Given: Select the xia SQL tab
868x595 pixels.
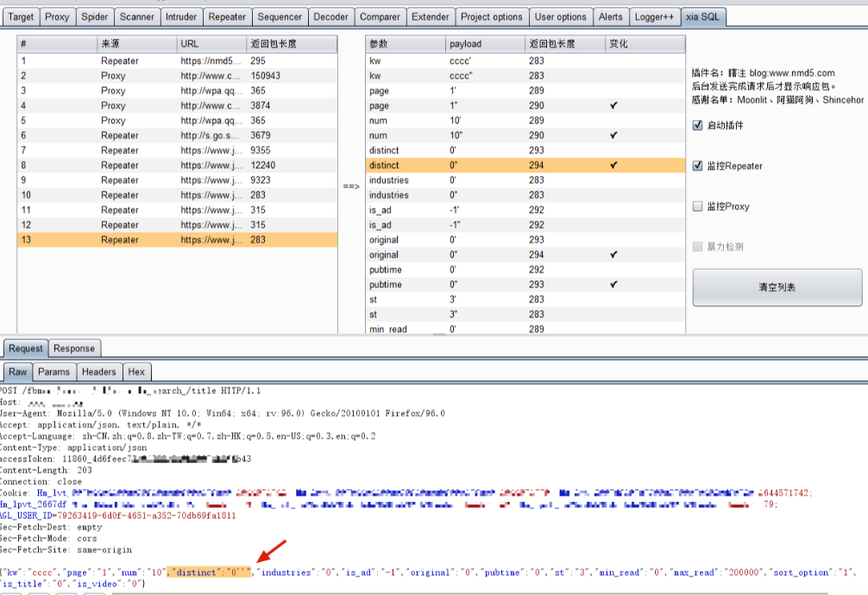Looking at the screenshot, I should 703,16.
